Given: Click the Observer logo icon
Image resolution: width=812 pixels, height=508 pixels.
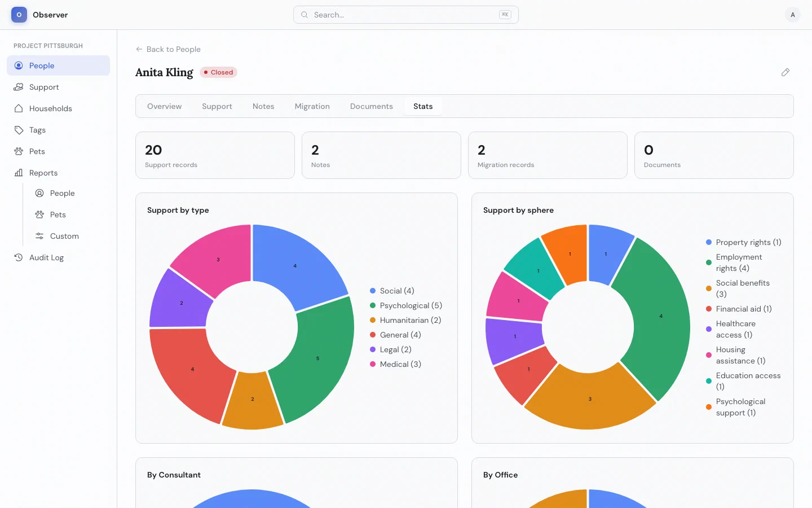Looking at the screenshot, I should click(x=19, y=15).
